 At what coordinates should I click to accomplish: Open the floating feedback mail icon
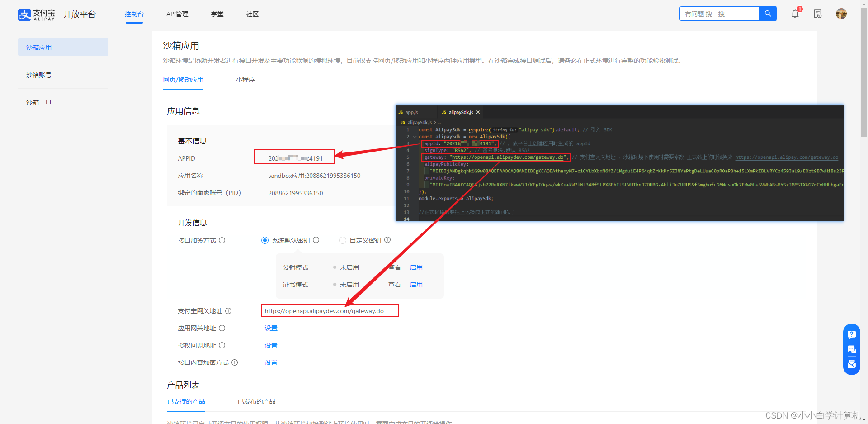click(851, 364)
